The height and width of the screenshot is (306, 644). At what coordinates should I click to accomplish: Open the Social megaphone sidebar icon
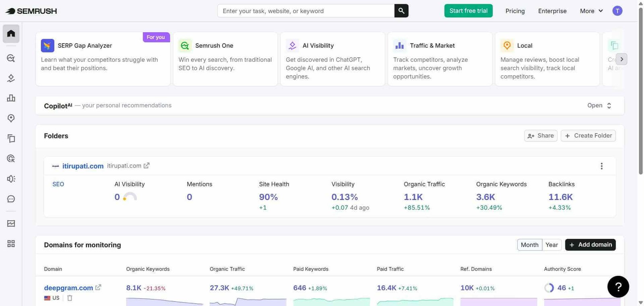coord(11,179)
